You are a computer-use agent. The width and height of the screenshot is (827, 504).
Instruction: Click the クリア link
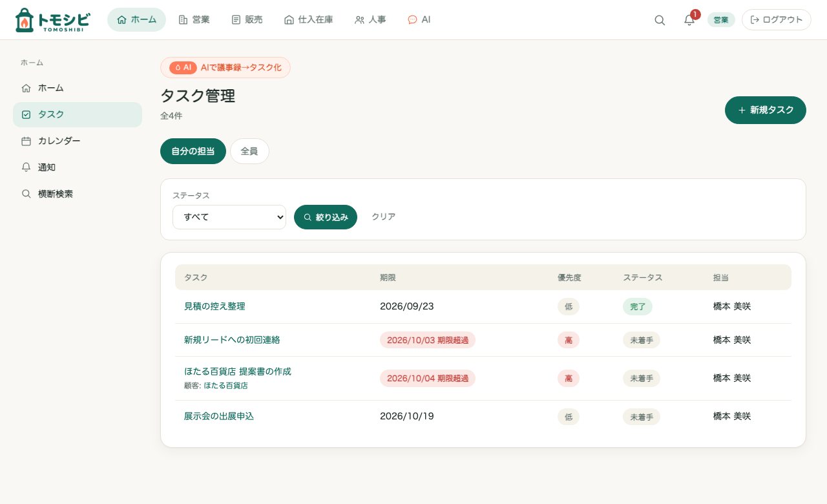tap(383, 217)
